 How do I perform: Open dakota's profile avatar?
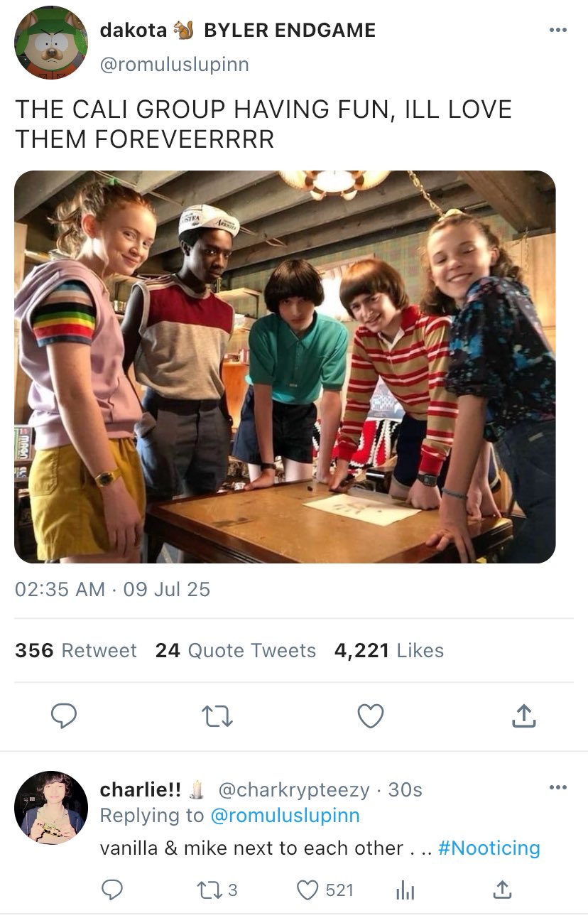[x=50, y=43]
